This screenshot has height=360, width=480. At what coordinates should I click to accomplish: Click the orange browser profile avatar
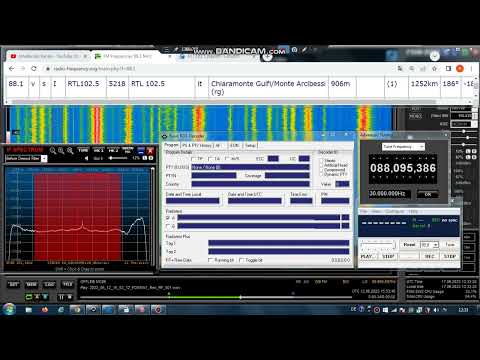coord(460,69)
